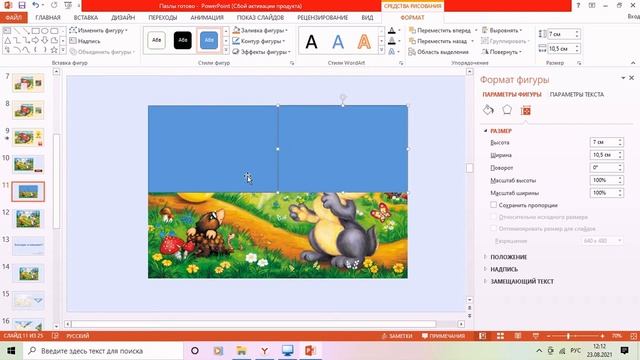The image size is (640, 360).
Task: Choose the orange letter A WordArt style
Action: click(364, 41)
